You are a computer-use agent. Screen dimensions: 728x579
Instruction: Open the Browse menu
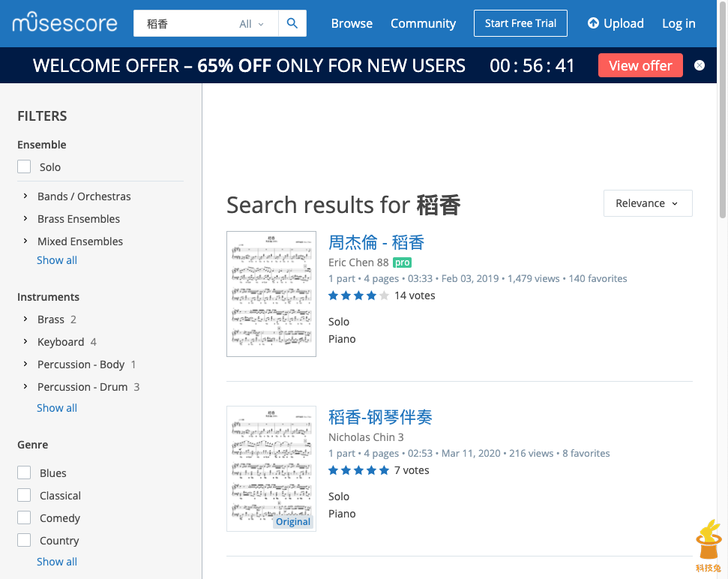pyautogui.click(x=352, y=23)
